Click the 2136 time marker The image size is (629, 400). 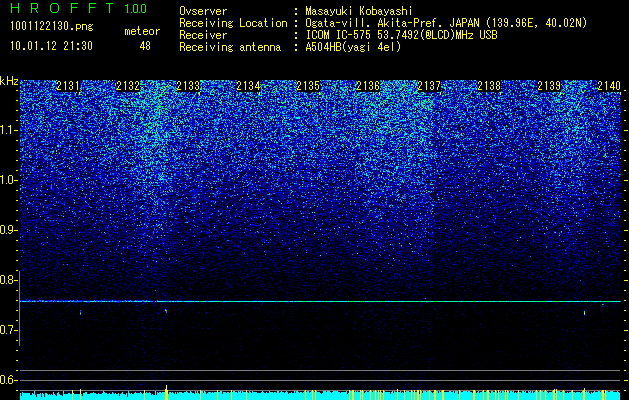click(x=369, y=86)
